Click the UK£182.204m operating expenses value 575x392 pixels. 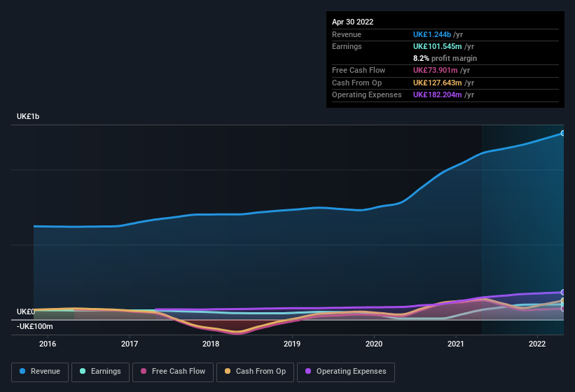click(438, 95)
